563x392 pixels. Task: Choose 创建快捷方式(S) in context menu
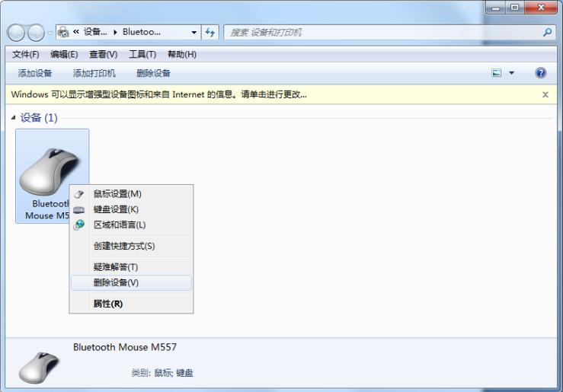pyautogui.click(x=131, y=246)
